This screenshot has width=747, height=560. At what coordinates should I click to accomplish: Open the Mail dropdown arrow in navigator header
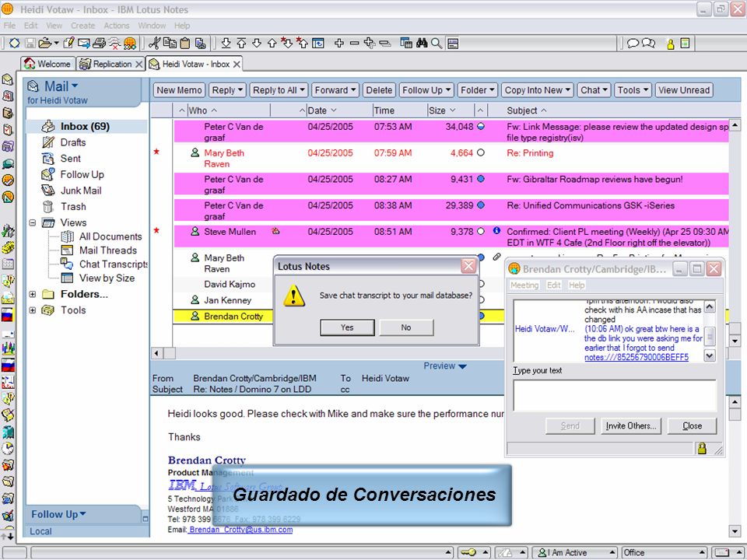pos(75,86)
